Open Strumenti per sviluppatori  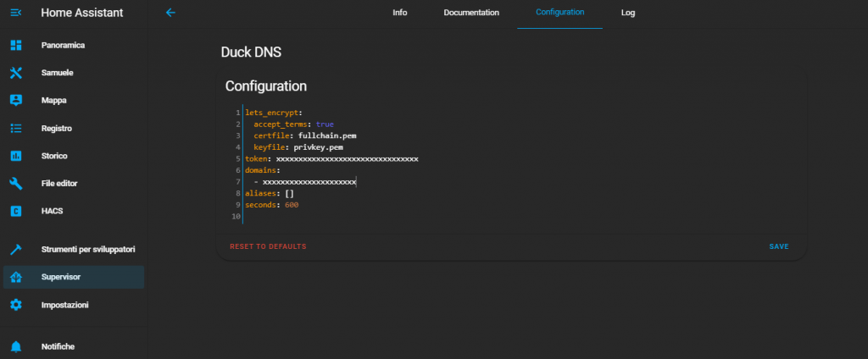coord(74,250)
